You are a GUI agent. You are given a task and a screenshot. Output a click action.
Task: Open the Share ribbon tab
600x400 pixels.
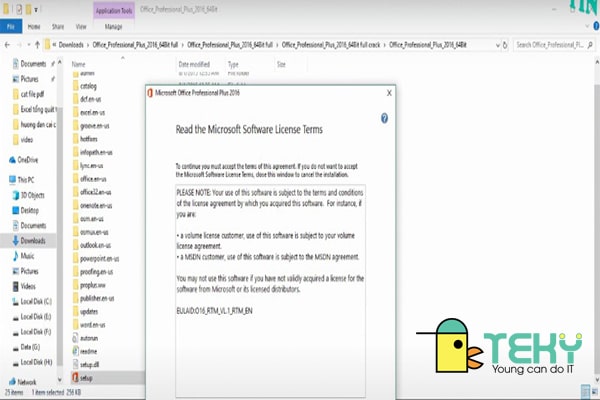[x=58, y=26]
